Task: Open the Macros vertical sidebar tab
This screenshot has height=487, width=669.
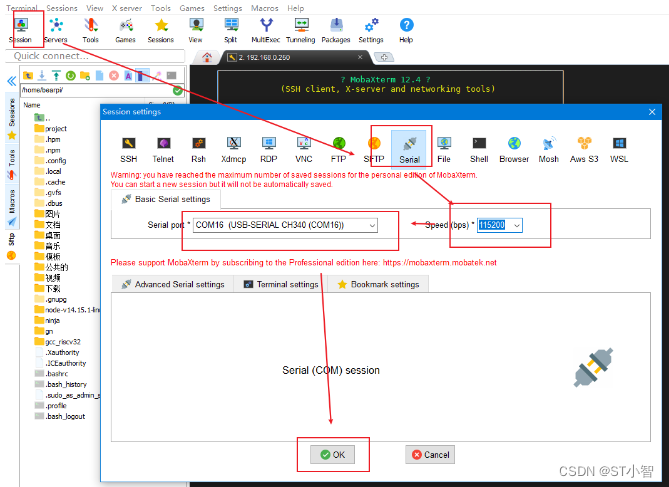Action: pos(12,207)
